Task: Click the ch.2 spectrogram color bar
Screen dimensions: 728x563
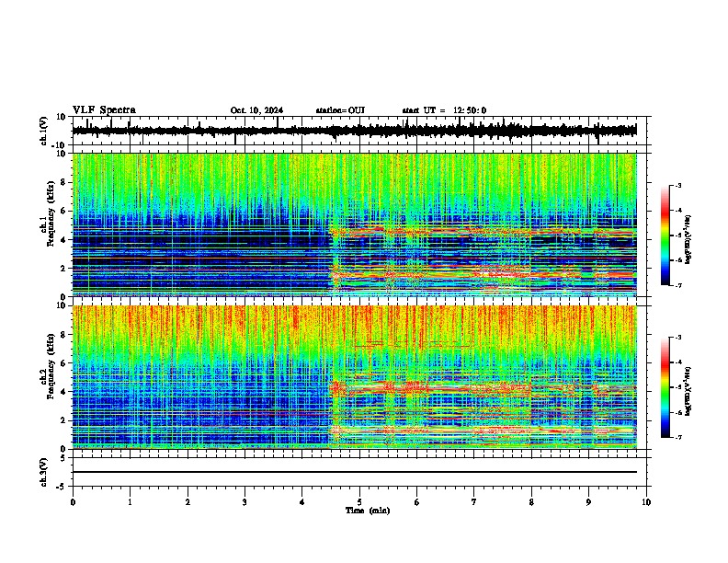Action: point(665,387)
